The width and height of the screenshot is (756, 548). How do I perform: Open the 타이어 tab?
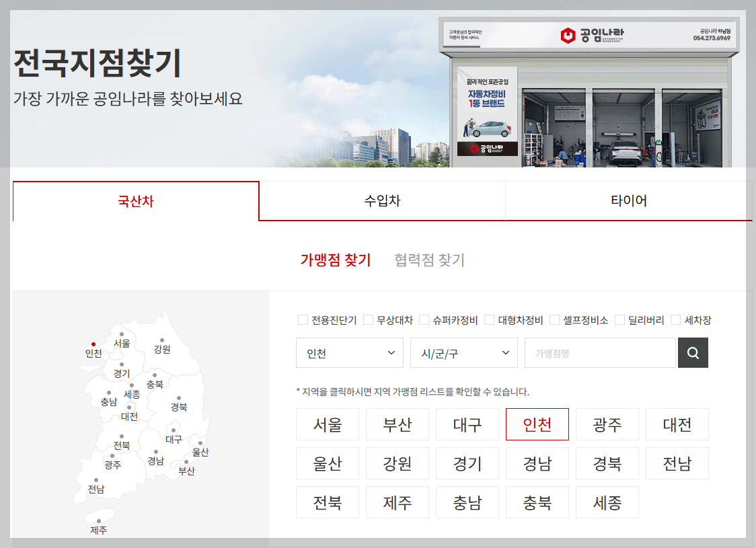pos(628,201)
